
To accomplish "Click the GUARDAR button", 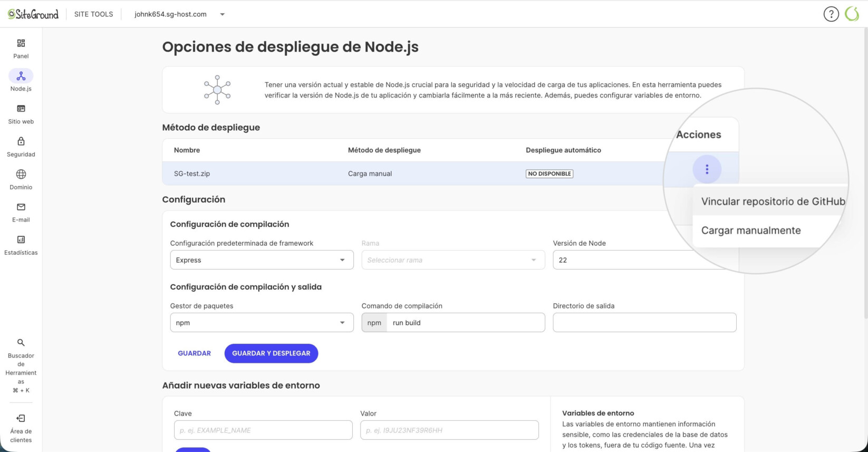I will pos(194,353).
